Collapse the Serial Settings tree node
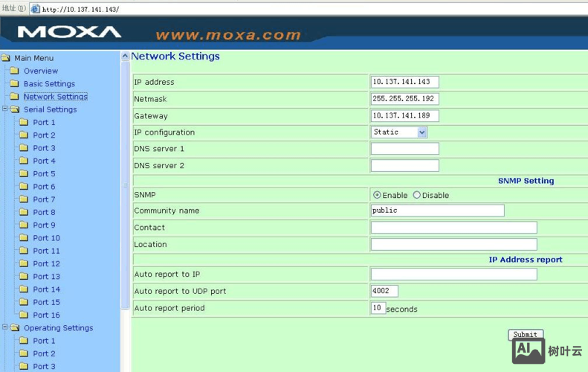 point(5,109)
